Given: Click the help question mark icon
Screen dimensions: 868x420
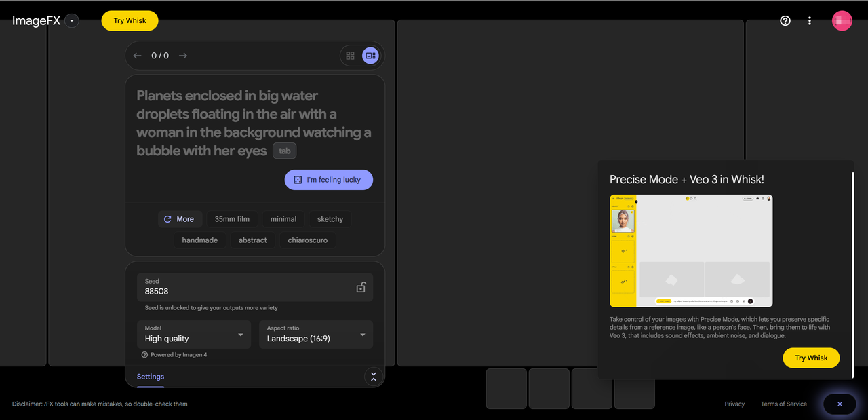Looking at the screenshot, I should pyautogui.click(x=785, y=21).
